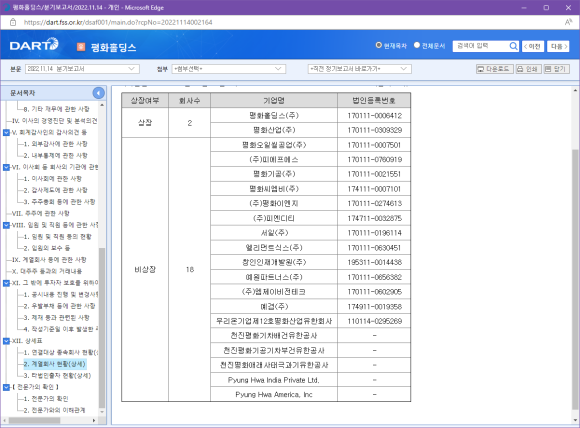Select highlighted 2. 계열회사 현황(상세)
The image size is (580, 428).
[55, 364]
